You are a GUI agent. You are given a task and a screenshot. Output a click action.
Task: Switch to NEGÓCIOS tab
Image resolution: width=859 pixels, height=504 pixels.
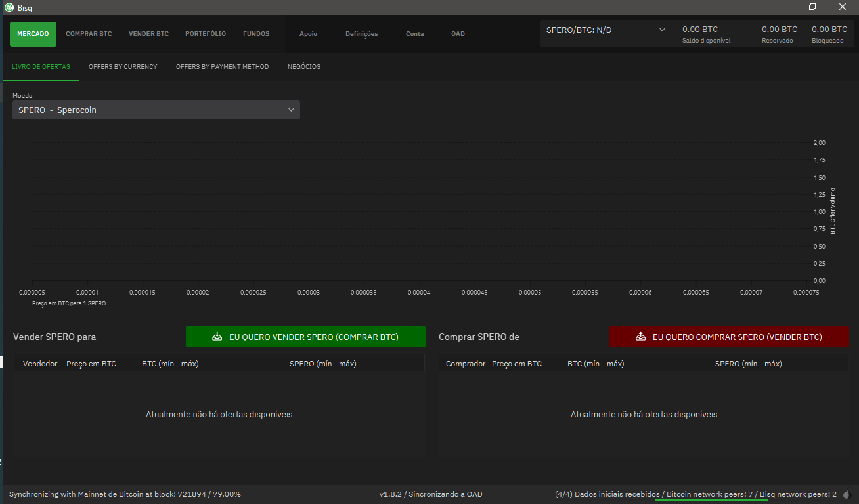(304, 67)
